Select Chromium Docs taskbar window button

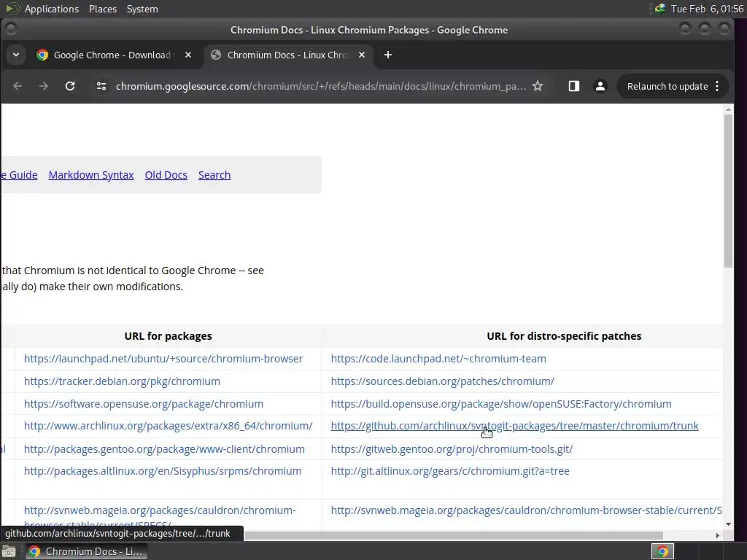click(x=87, y=551)
